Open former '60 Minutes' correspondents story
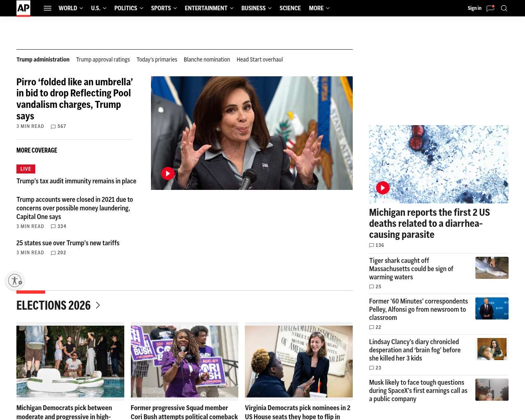Image resolution: width=525 pixels, height=420 pixels. (x=418, y=309)
